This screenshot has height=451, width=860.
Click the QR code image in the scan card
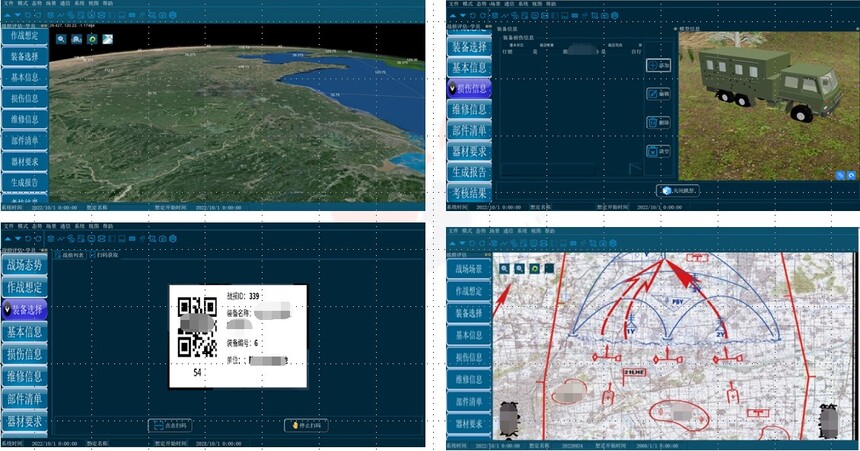coord(196,327)
